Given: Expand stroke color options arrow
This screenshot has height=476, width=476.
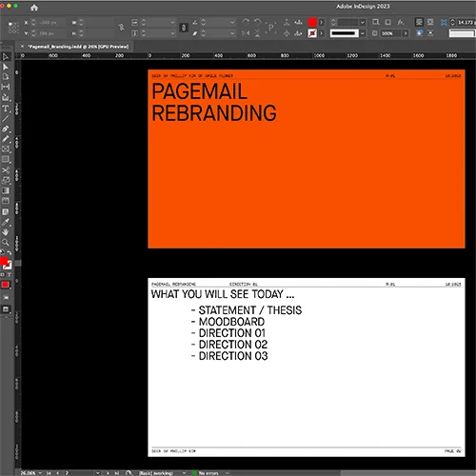Looking at the screenshot, I should (322, 33).
